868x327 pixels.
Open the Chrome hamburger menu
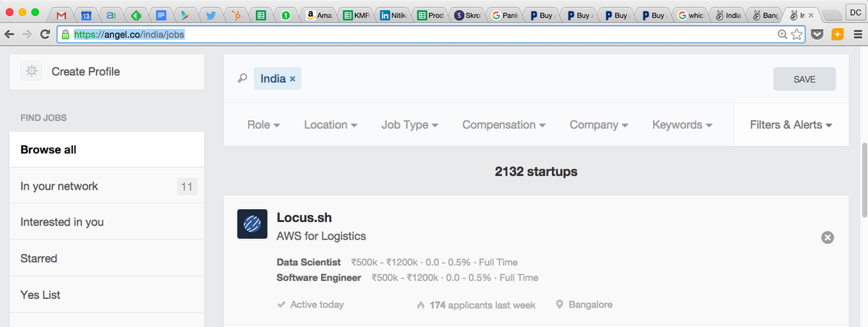(856, 34)
